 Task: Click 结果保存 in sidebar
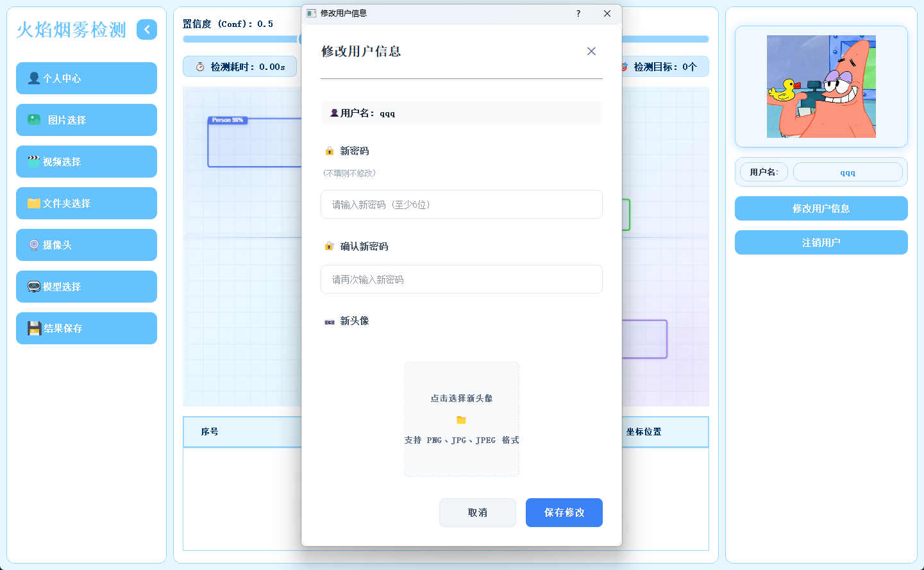click(87, 328)
